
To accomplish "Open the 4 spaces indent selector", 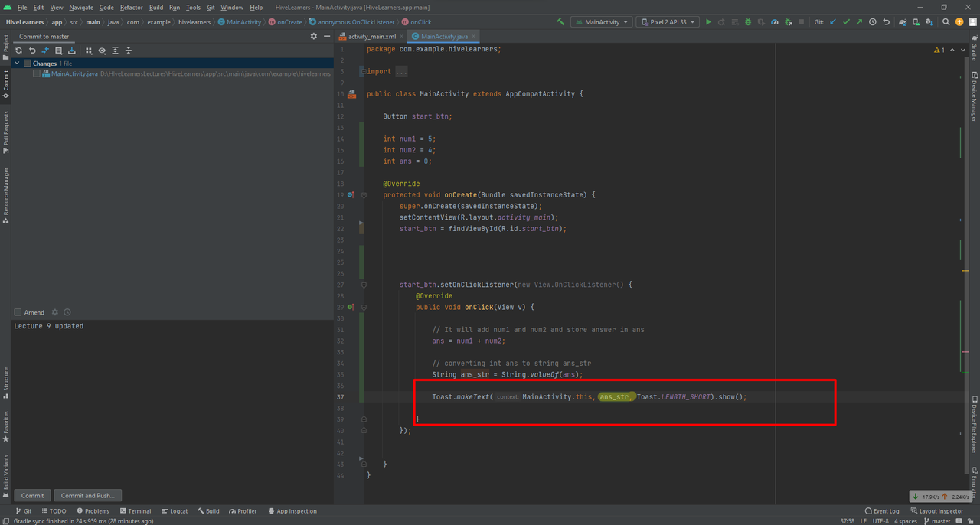I will point(906,521).
